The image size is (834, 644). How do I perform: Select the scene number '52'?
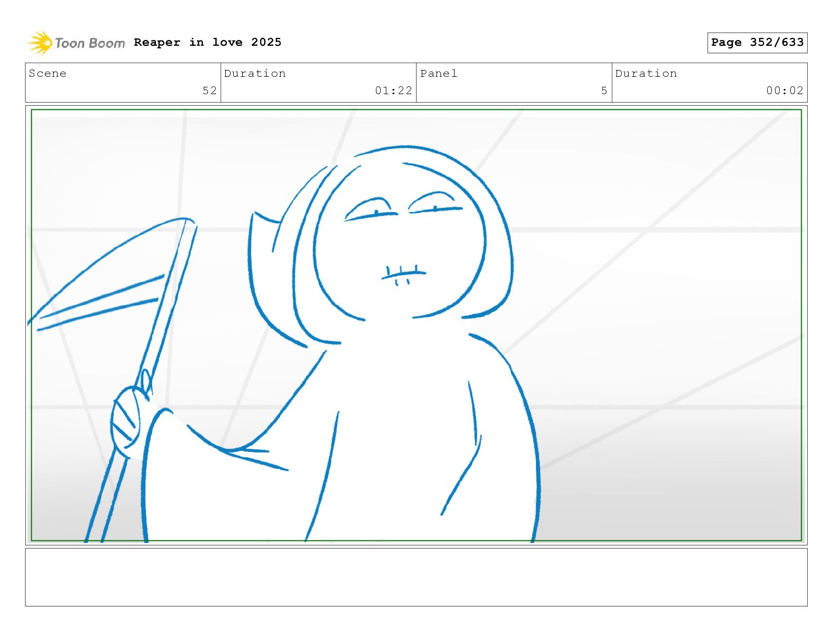210,90
